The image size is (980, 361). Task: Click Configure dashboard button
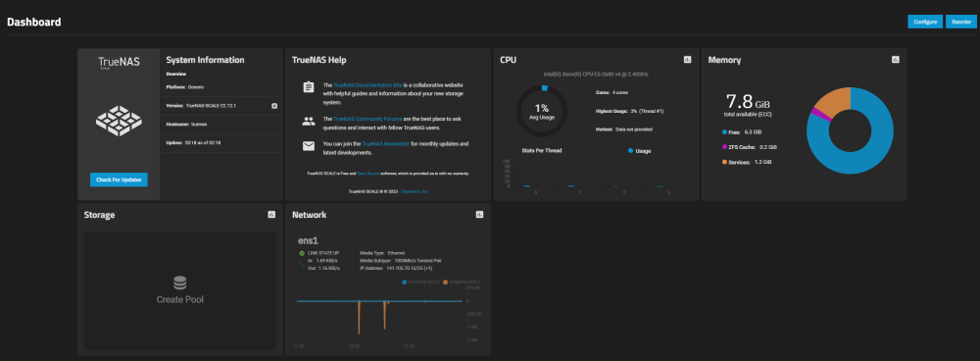tap(925, 22)
